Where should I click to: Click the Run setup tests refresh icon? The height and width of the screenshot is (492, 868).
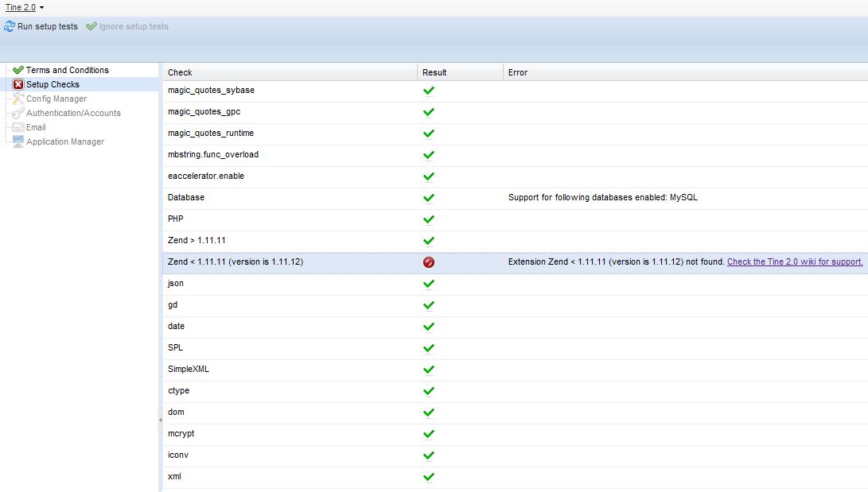tap(10, 26)
